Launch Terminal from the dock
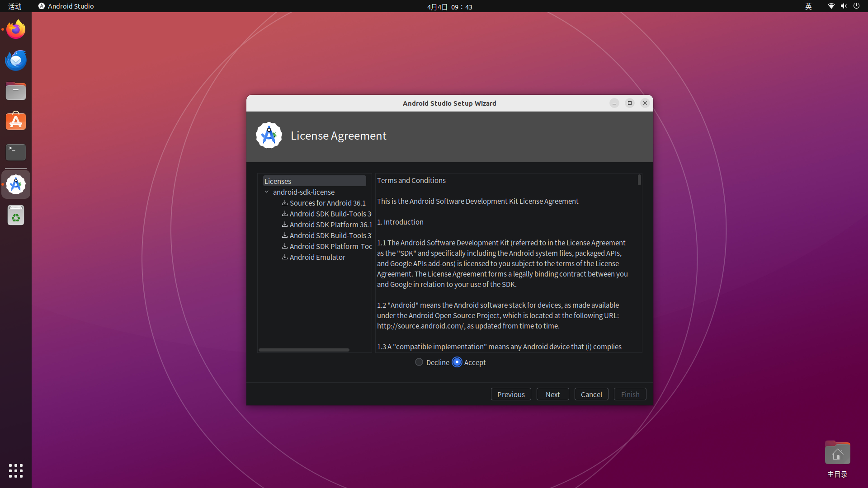Viewport: 868px width, 488px height. 16,152
